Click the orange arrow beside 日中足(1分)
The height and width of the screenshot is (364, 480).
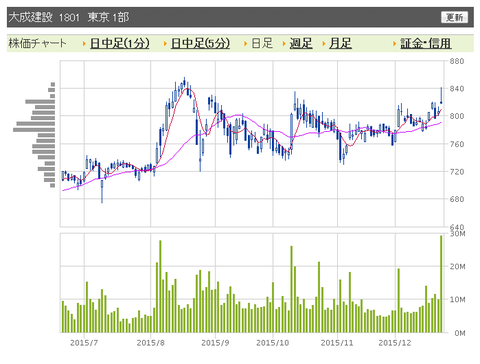[84, 44]
